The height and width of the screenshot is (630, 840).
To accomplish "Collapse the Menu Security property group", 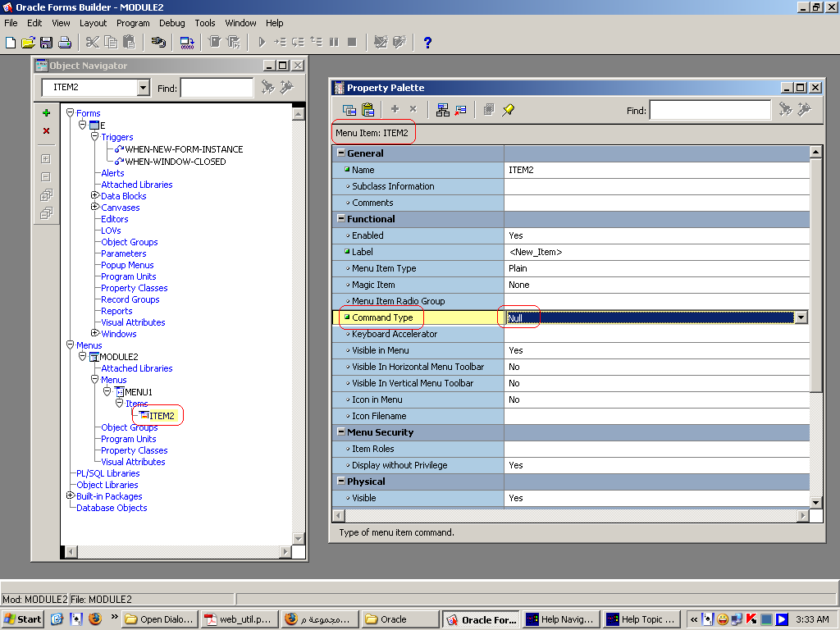I will click(341, 432).
